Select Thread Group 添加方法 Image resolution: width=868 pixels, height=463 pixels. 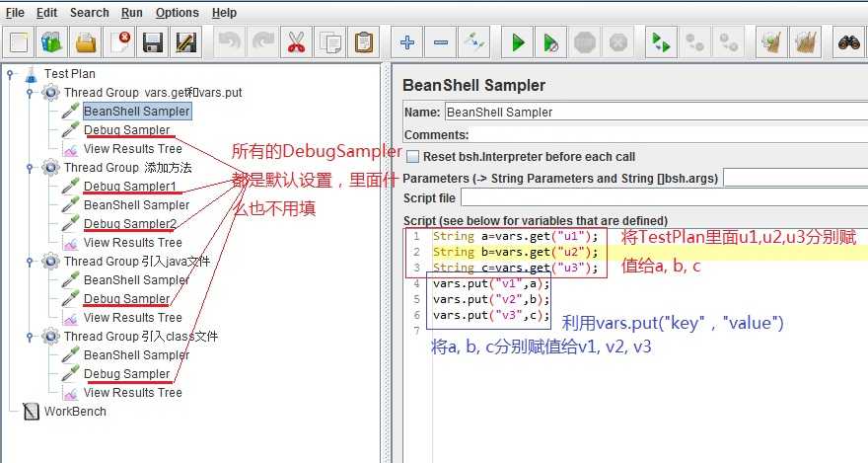[x=127, y=167]
